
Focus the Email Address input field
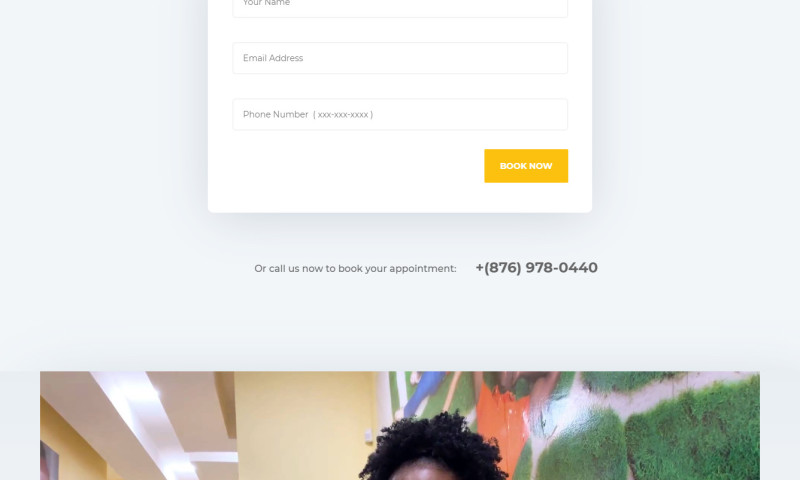coord(400,58)
